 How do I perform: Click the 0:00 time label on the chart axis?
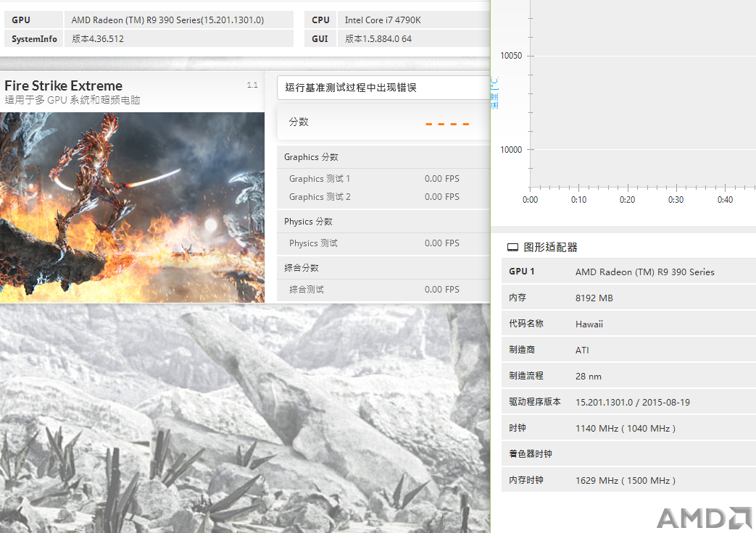pyautogui.click(x=531, y=200)
